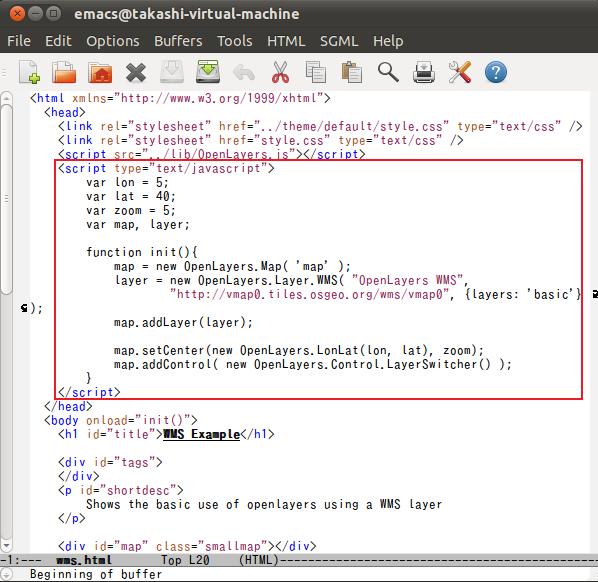The image size is (598, 582).
Task: Click the WMS Example heading text
Action: point(201,434)
